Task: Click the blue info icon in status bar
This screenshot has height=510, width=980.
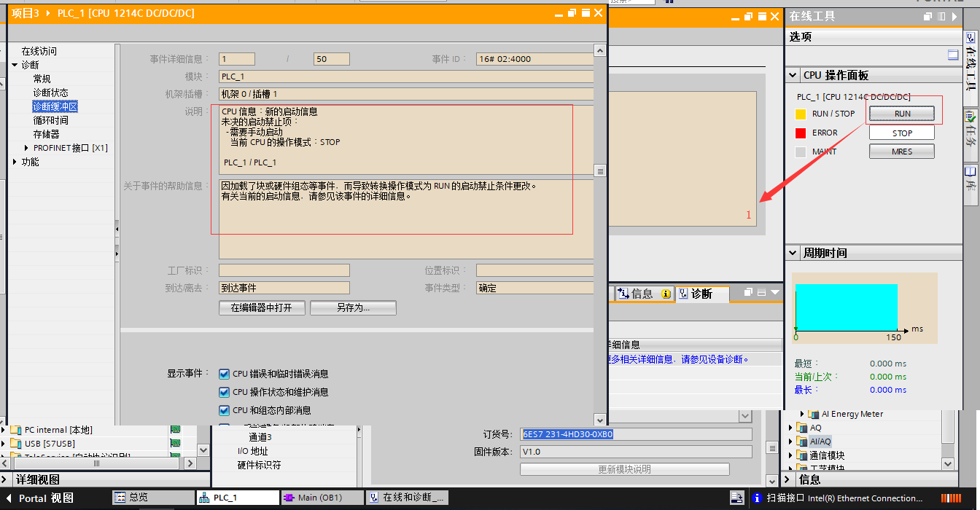Action: point(757,498)
